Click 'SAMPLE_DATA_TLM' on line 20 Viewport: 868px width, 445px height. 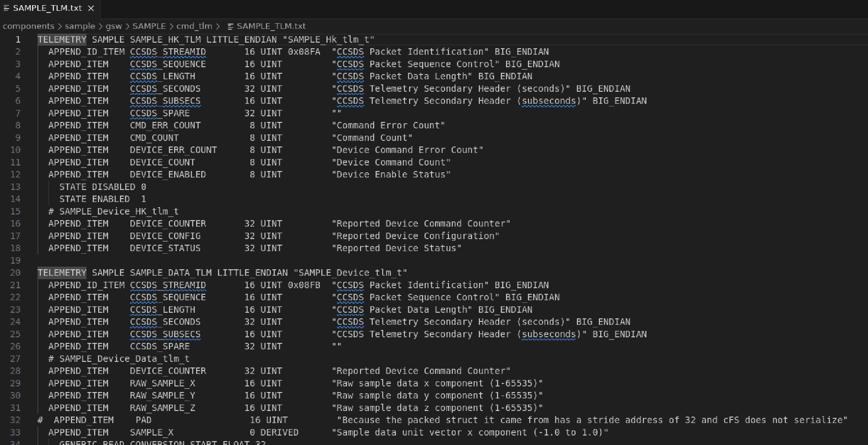coord(171,273)
